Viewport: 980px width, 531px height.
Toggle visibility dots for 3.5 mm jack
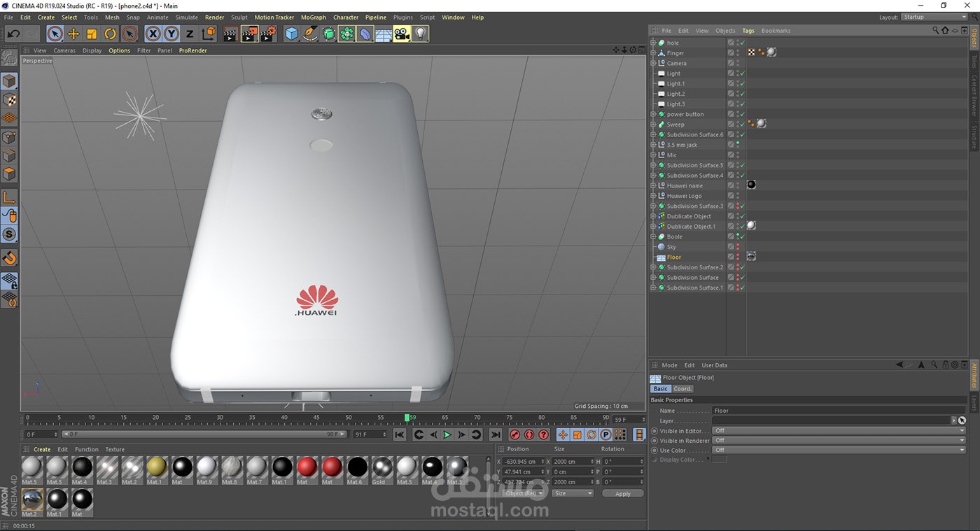pos(738,145)
